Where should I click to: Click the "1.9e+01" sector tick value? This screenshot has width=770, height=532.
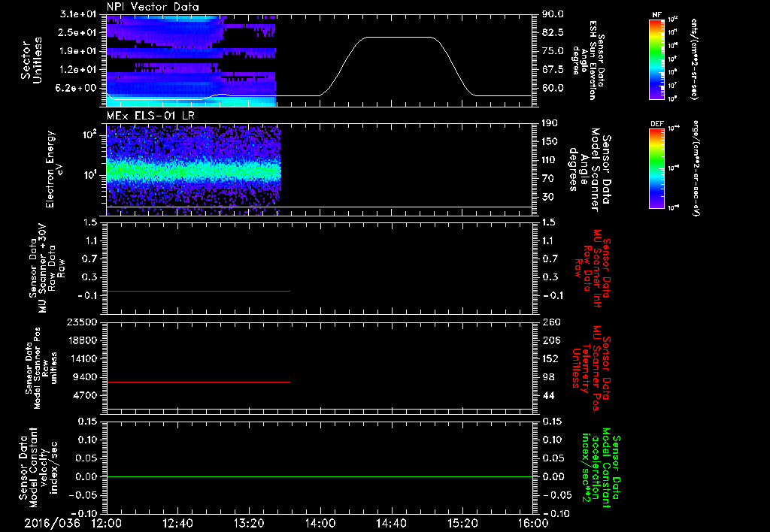[x=78, y=51]
